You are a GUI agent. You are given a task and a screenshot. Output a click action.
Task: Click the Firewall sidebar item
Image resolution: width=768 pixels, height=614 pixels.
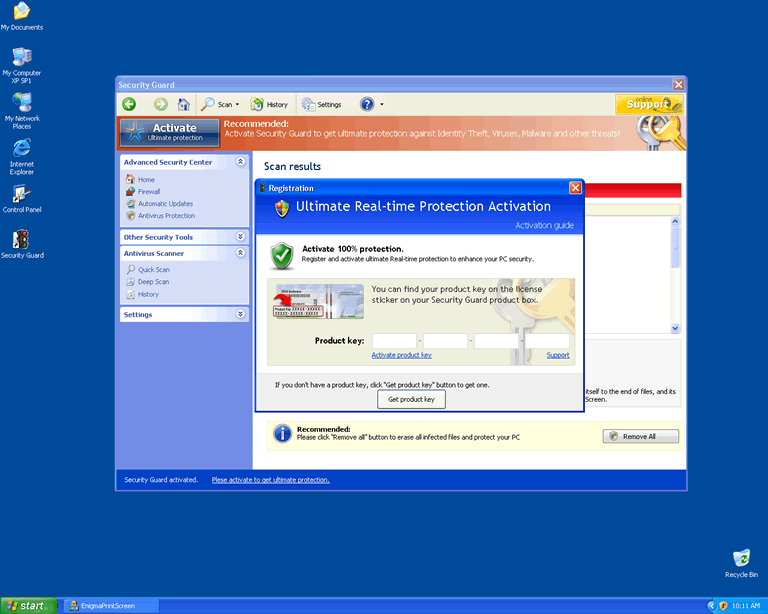[x=148, y=192]
